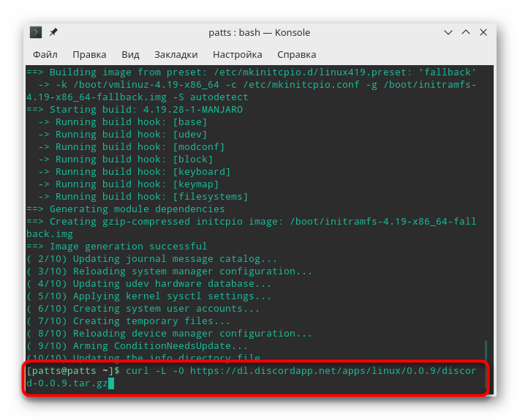Click the 'Running build hook: [keyboard]' line

(135, 171)
